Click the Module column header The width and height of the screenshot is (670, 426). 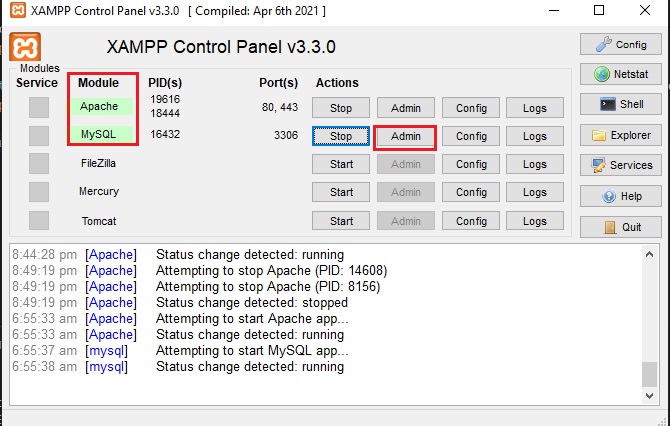98,82
